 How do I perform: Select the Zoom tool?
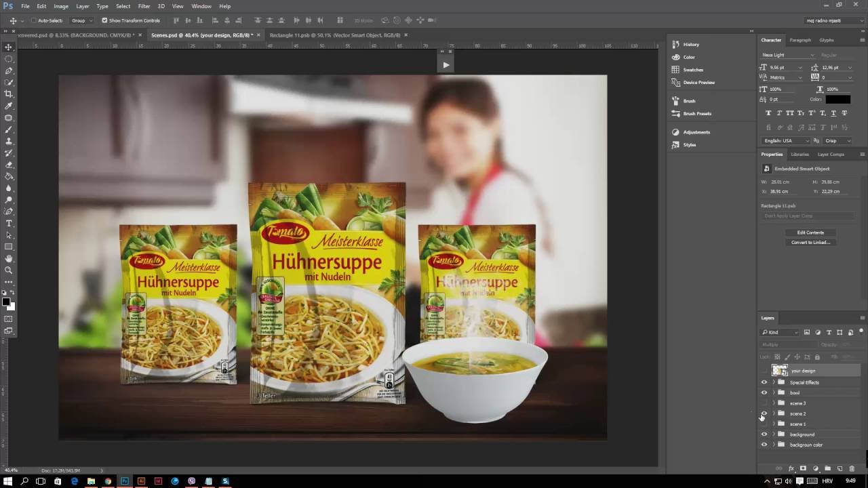[9, 270]
